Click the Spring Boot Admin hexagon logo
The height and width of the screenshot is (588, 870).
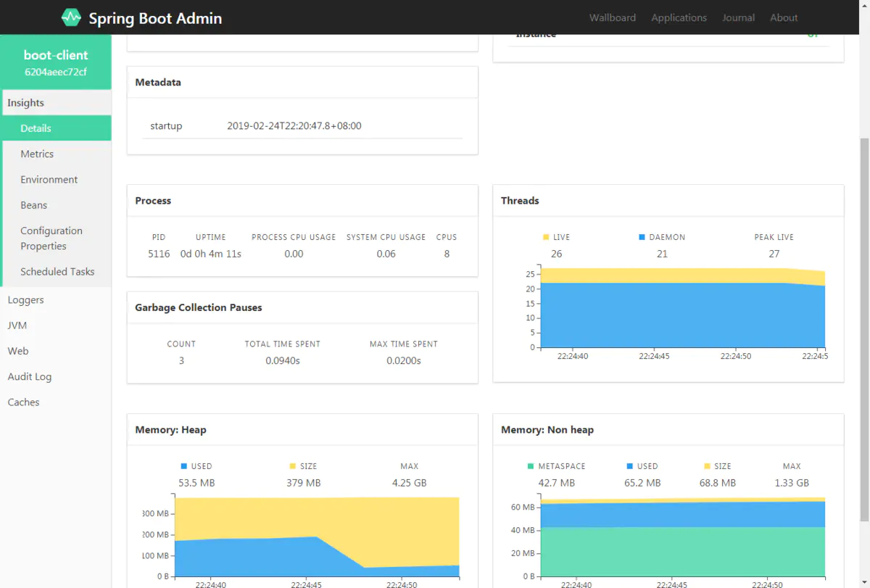tap(71, 17)
